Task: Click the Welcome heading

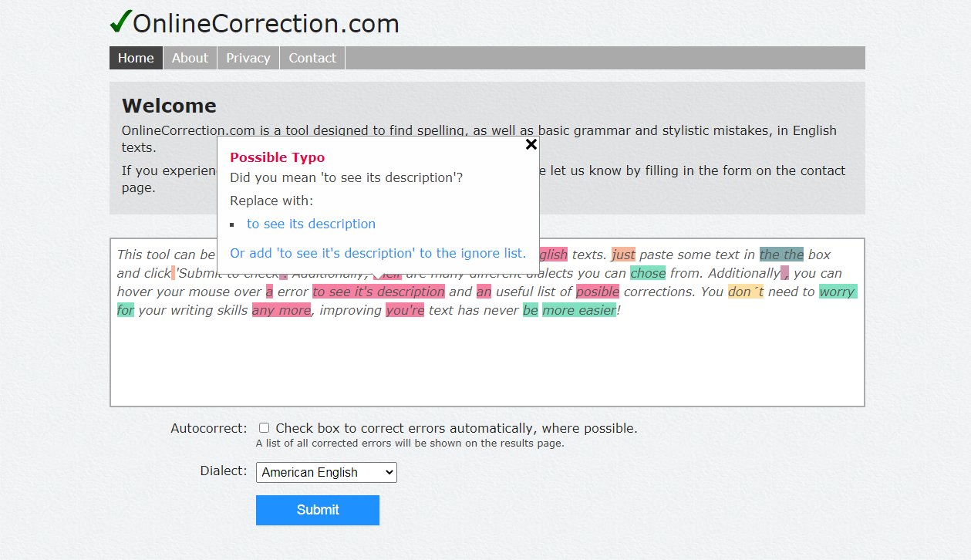Action: tap(169, 106)
